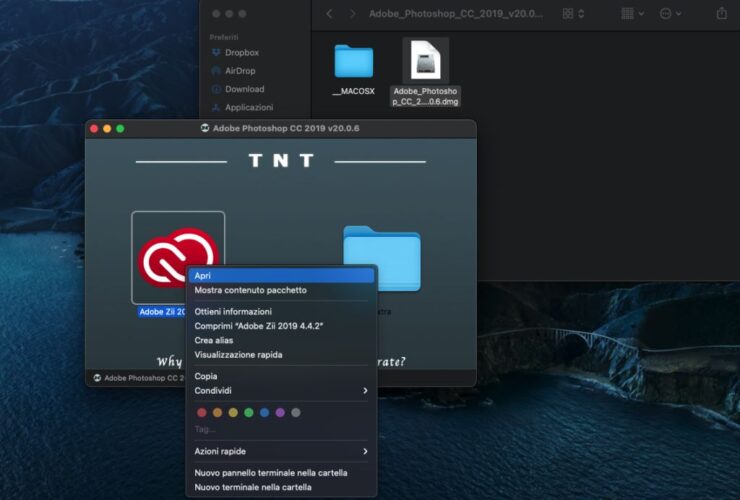Select the __MACOSX folder
The width and height of the screenshot is (740, 500).
[x=353, y=62]
